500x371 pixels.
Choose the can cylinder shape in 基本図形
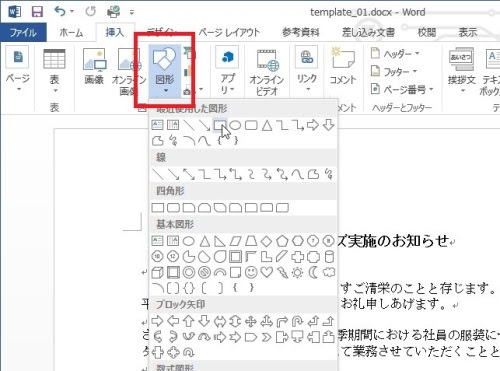click(329, 257)
